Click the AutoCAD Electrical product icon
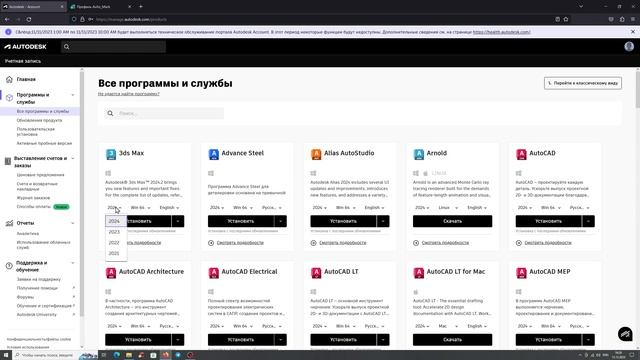The height and width of the screenshot is (360, 640). 213,272
